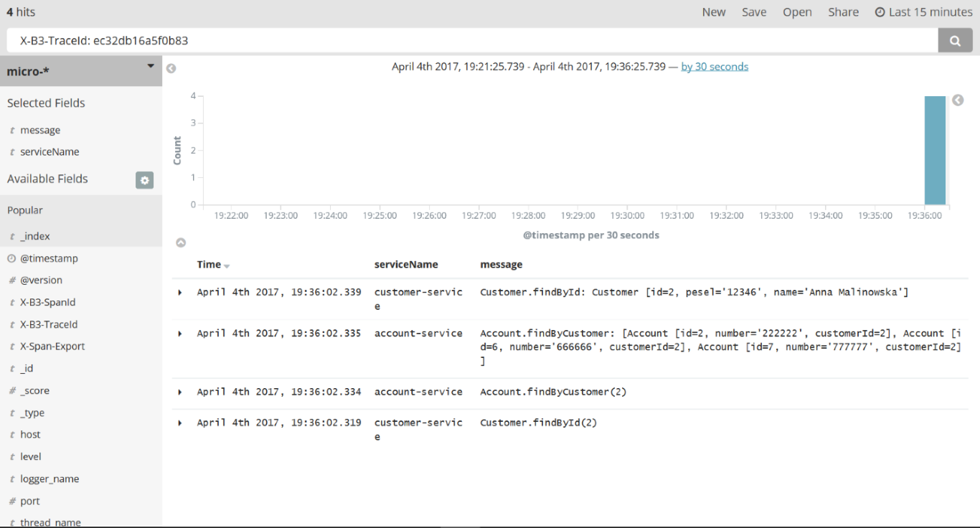The height and width of the screenshot is (528, 980).
Task: Select the X-B3-TraceId field in sidebar
Action: pyautogui.click(x=49, y=324)
